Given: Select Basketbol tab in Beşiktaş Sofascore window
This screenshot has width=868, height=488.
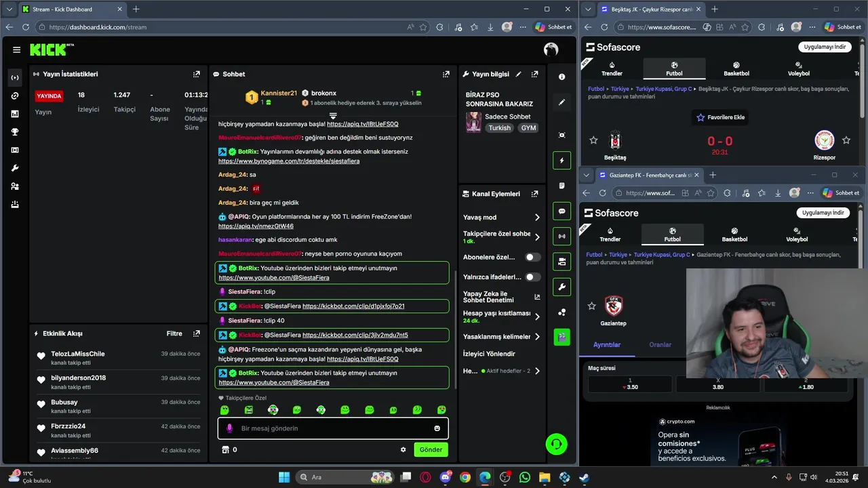Looking at the screenshot, I should (736, 68).
